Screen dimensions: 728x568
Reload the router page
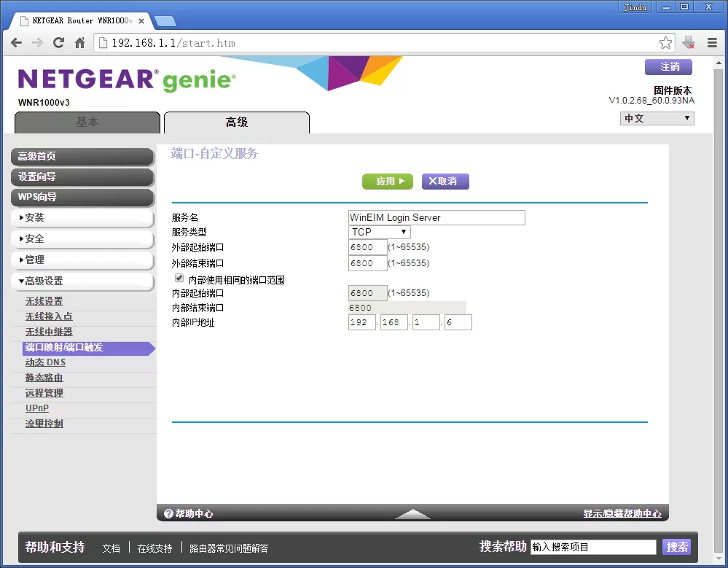(58, 43)
